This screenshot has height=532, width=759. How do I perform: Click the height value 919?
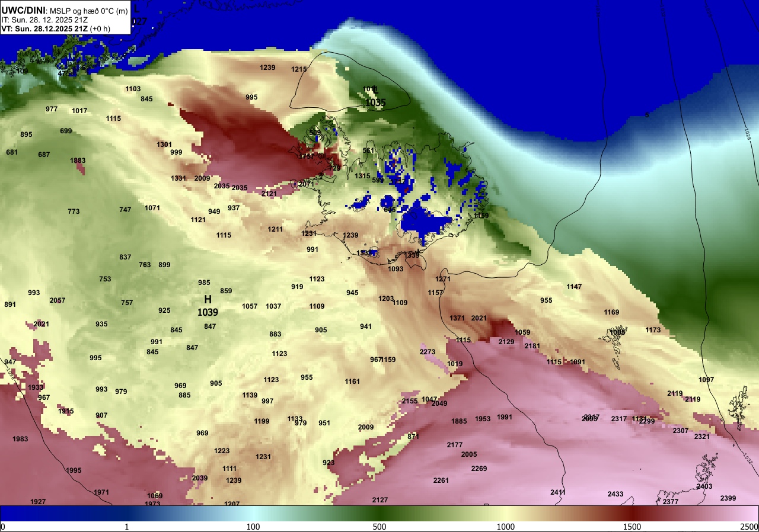[x=297, y=287]
